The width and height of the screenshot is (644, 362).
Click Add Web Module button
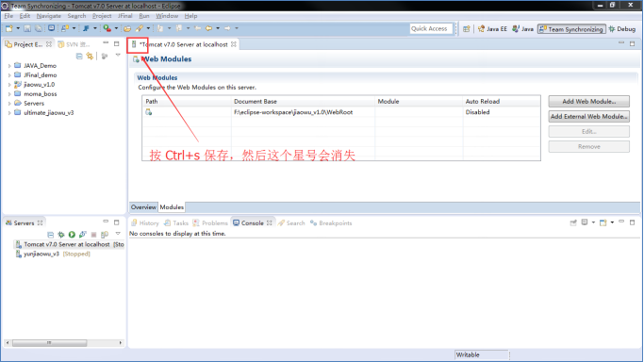pos(588,102)
